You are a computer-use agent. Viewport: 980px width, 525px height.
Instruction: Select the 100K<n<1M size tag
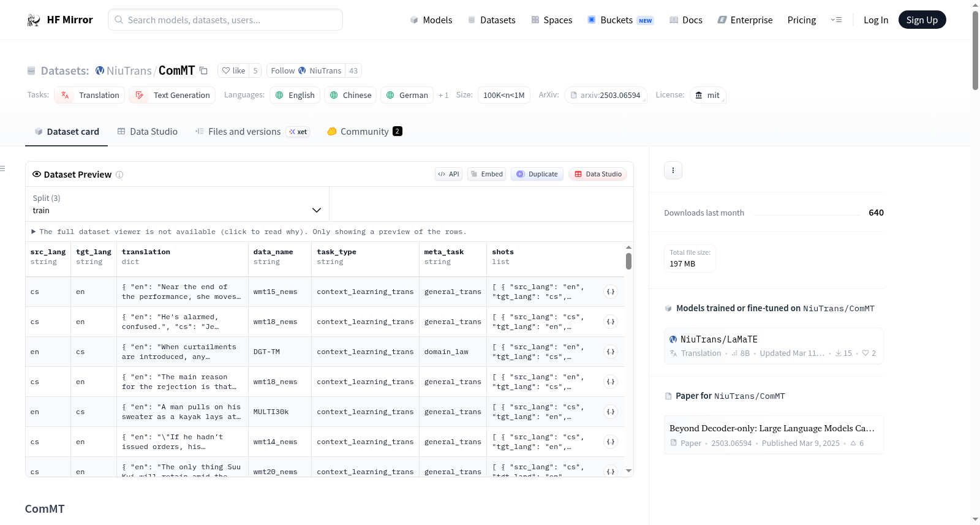point(503,95)
